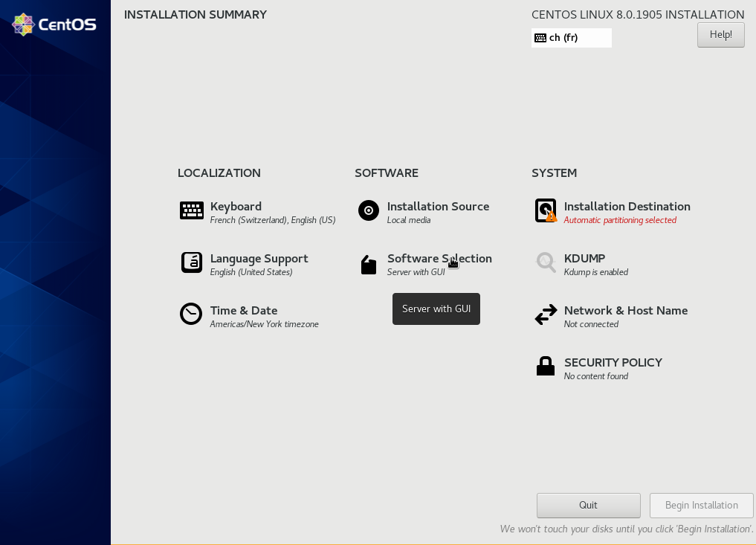The width and height of the screenshot is (756, 545).
Task: Open the Software Selection text label
Action: pyautogui.click(x=439, y=259)
